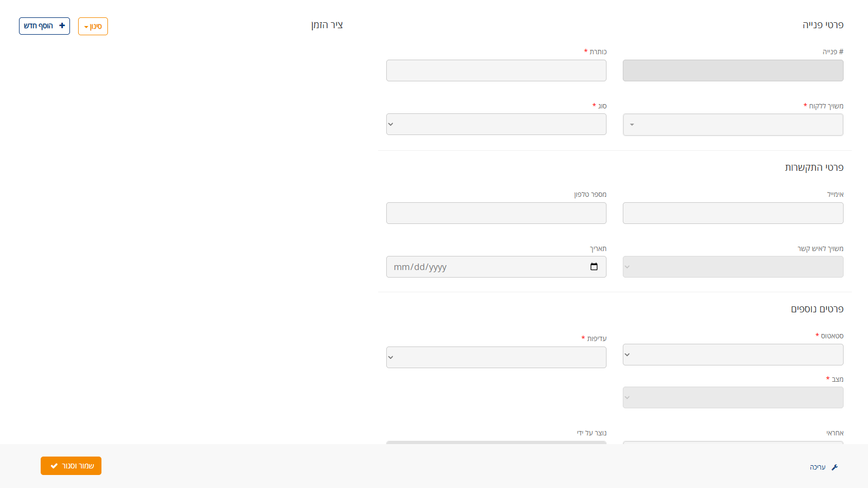The width and height of the screenshot is (868, 488).
Task: Click the הוסף חדש button
Action: [44, 26]
